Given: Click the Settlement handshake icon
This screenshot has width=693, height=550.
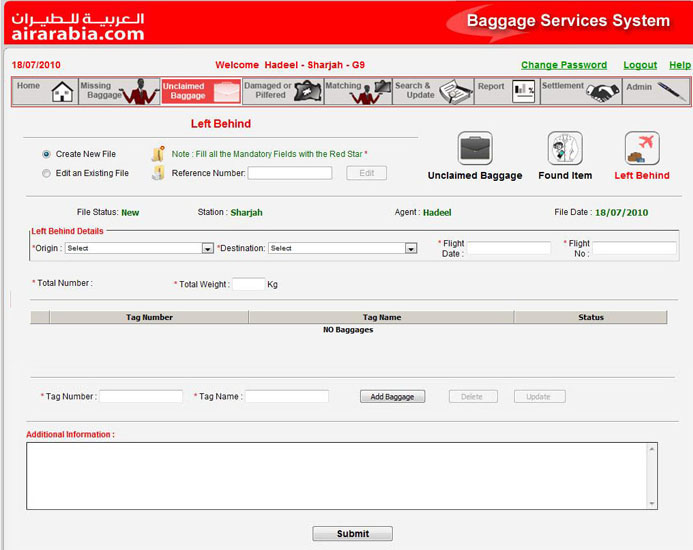Looking at the screenshot, I should 602,92.
